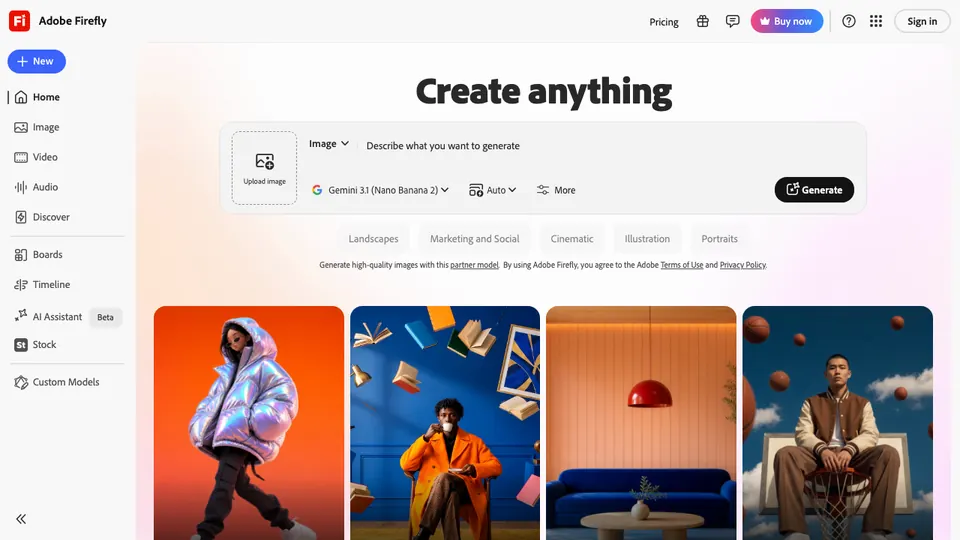
Task: Open the feedback chat bubble icon
Action: point(732,21)
